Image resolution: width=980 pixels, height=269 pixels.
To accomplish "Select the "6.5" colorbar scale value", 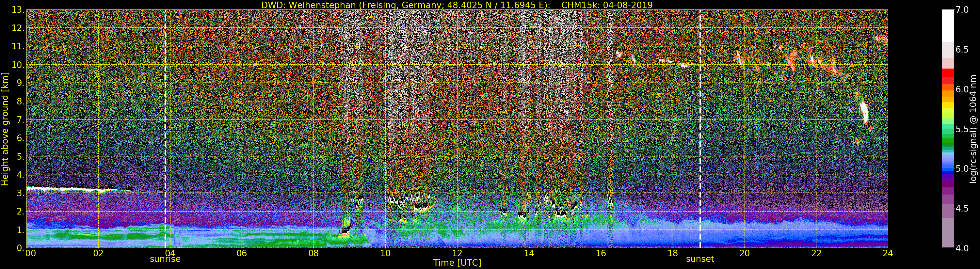I will point(962,50).
